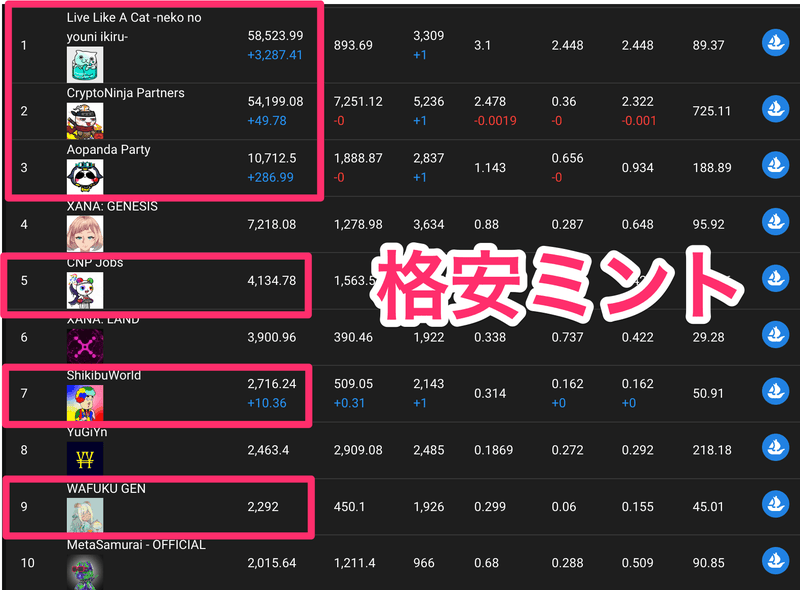The image size is (800, 590).
Task: Select the change value +10.36
Action: [267, 403]
